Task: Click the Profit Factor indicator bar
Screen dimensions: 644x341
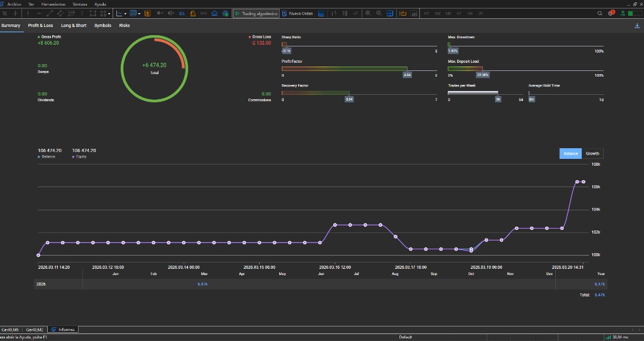Action: [344, 68]
